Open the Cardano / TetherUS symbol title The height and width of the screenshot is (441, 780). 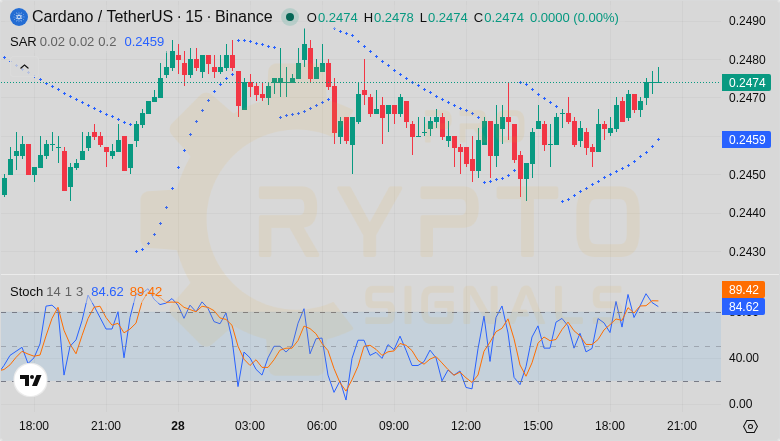tap(152, 17)
